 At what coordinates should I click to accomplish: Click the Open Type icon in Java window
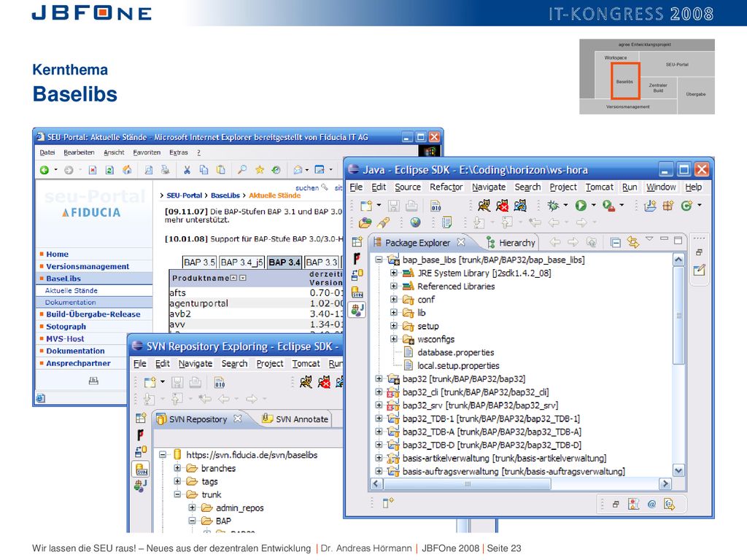[x=365, y=222]
